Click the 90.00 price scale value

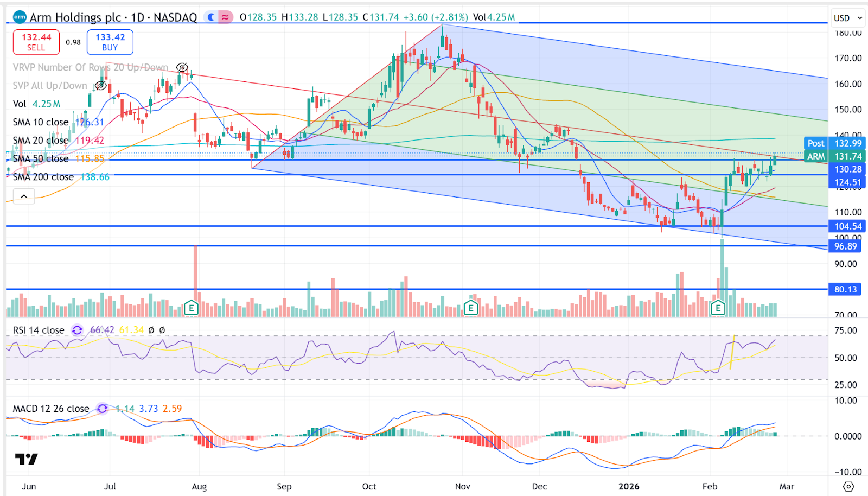pos(846,264)
